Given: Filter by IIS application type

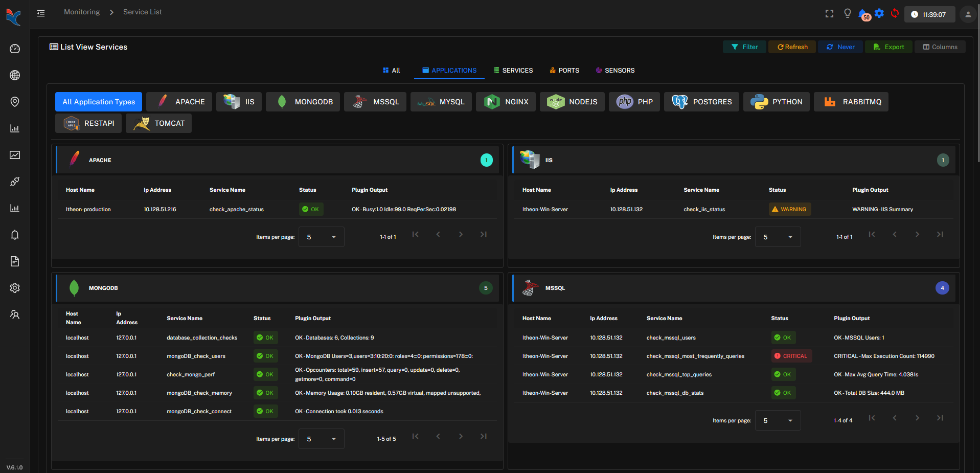Looking at the screenshot, I should (x=239, y=102).
